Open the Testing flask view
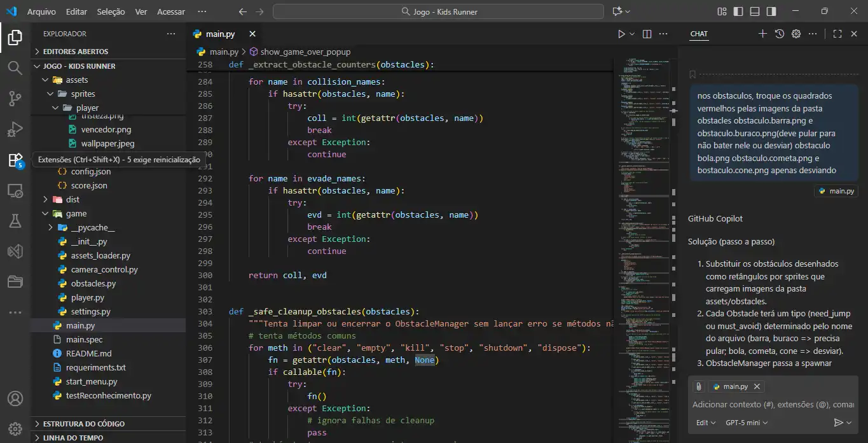 coord(15,221)
